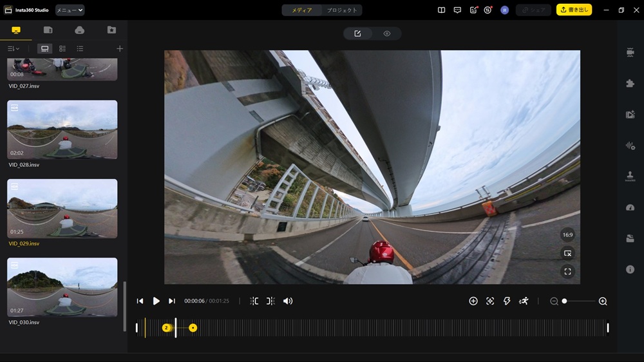Image resolution: width=644 pixels, height=362 pixels.
Task: Open the info panel icon
Action: coord(630,269)
